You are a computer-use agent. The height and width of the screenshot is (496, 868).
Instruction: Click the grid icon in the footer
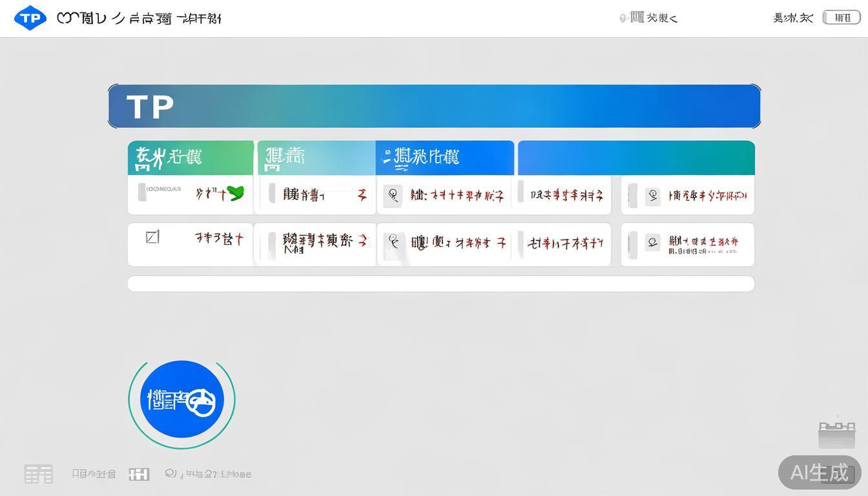tap(38, 473)
